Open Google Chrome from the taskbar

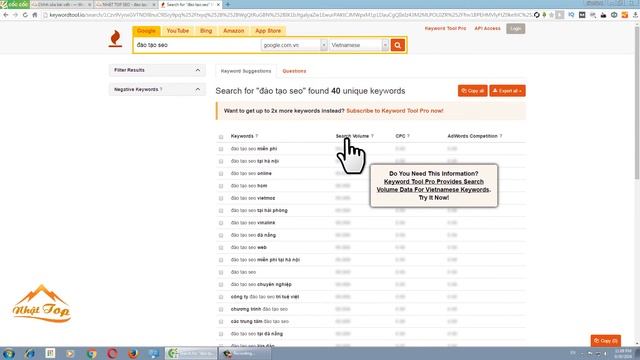[x=91, y=353]
